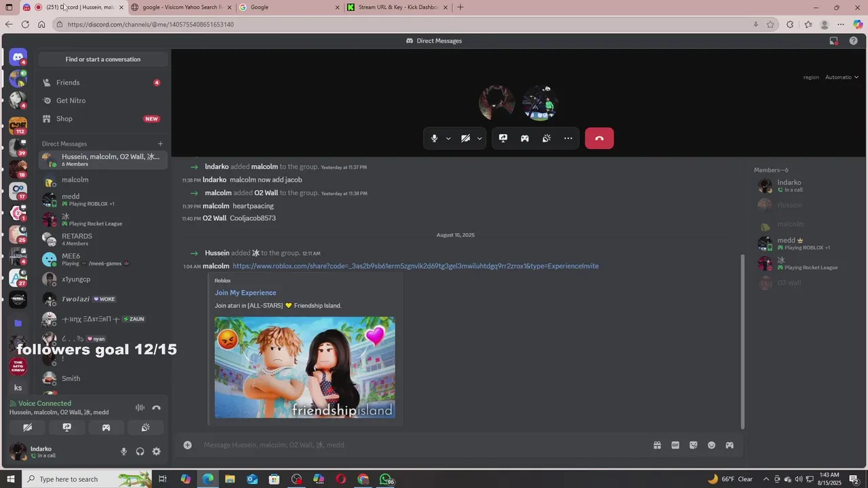
Task: Open User Settings gear
Action: click(157, 451)
